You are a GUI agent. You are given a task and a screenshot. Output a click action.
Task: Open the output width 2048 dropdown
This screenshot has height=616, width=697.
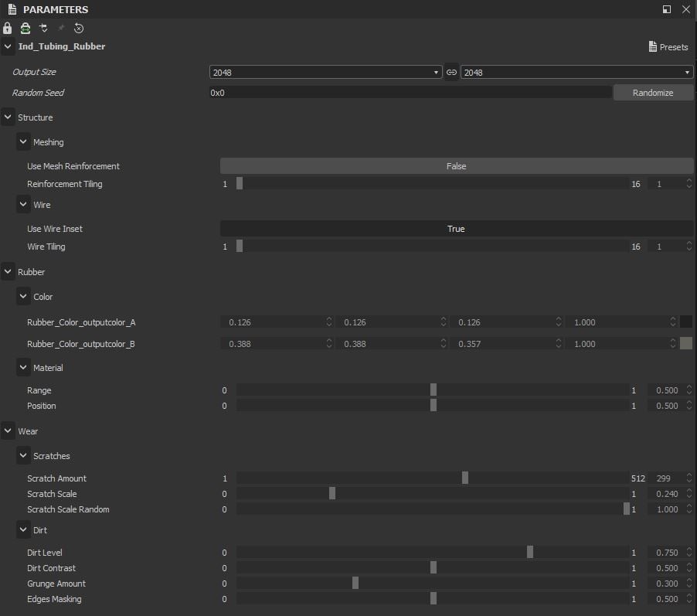click(x=325, y=72)
